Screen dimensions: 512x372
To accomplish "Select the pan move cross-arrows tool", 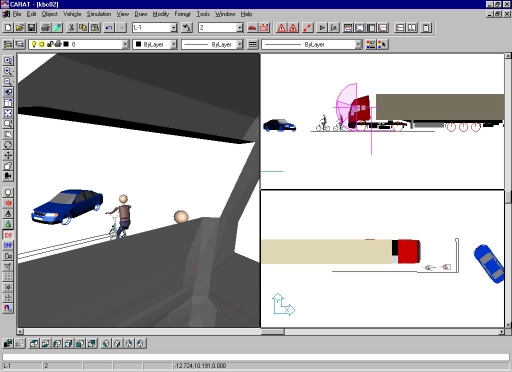I will pyautogui.click(x=8, y=155).
